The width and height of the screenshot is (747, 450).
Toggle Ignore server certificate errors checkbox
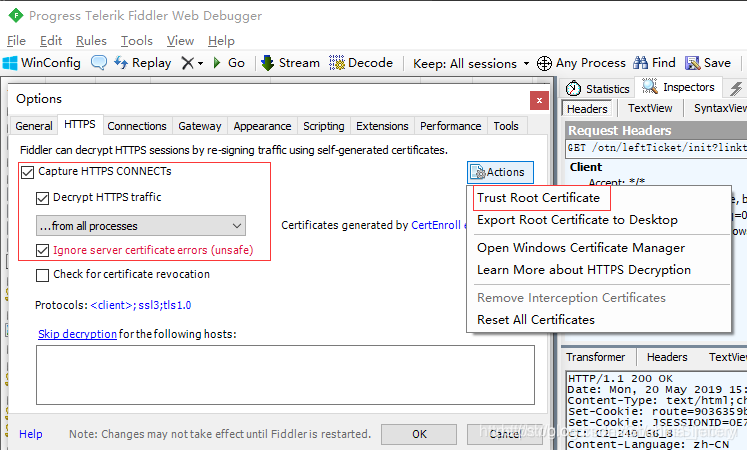(x=42, y=250)
